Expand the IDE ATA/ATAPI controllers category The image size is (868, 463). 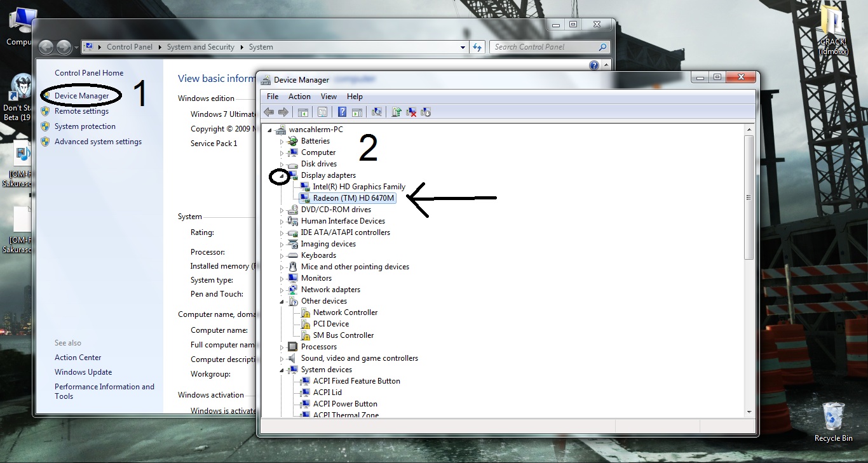point(281,232)
